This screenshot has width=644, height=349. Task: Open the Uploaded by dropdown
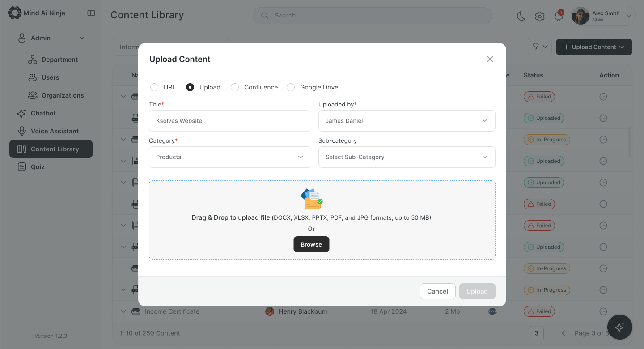(x=407, y=121)
